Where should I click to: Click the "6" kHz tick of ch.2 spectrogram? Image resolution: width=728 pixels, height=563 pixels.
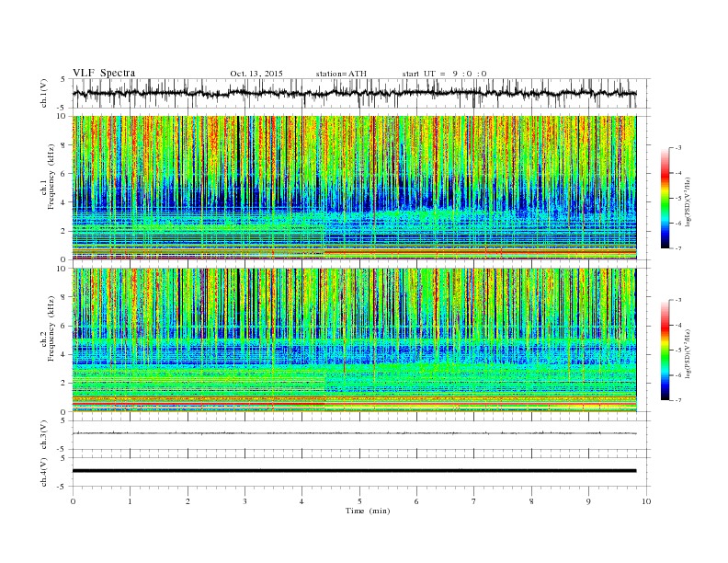coord(63,326)
